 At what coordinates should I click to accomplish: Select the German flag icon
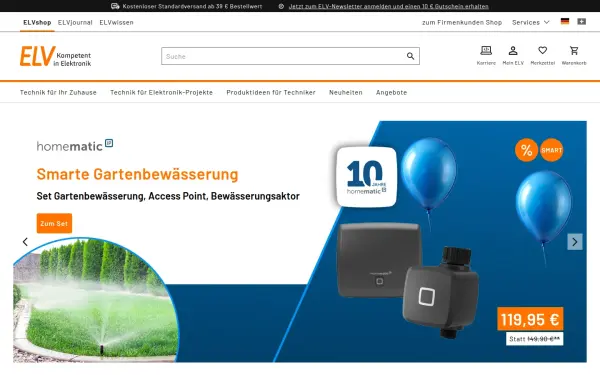pos(565,22)
